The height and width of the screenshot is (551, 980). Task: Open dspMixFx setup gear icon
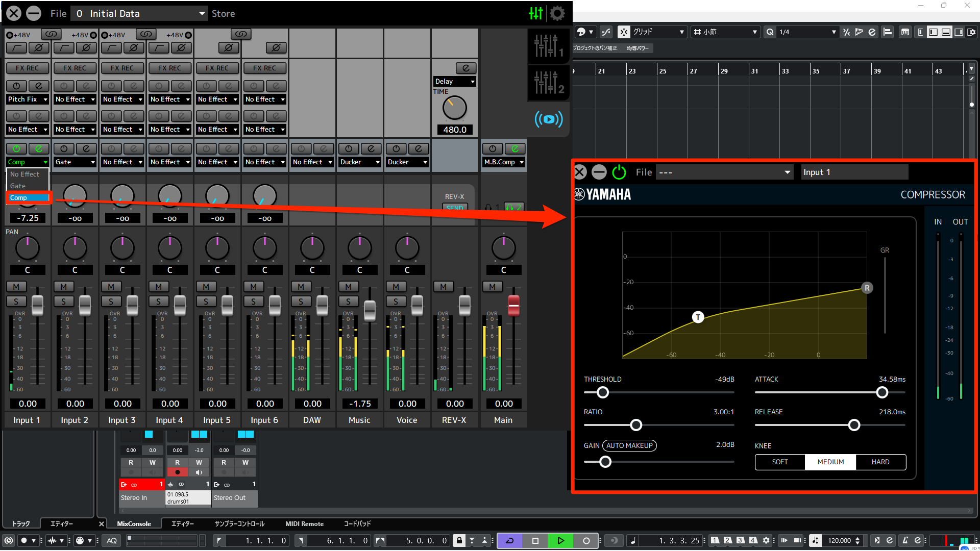(x=557, y=13)
